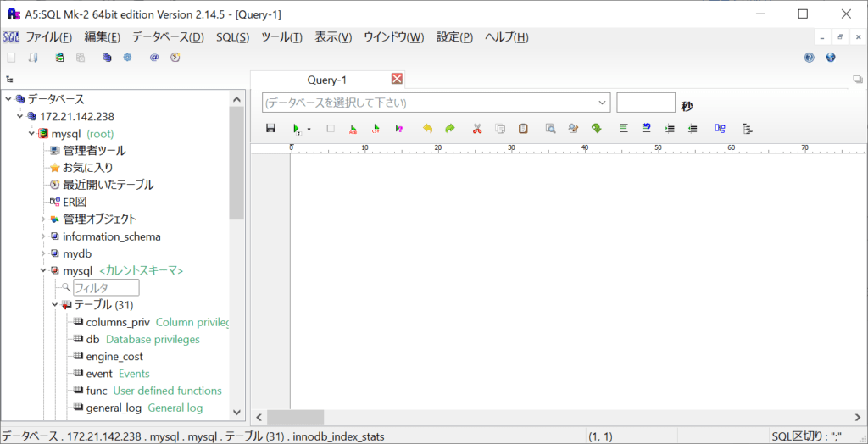Undo with the yellow arrow icon
This screenshot has width=868, height=444.
[427, 129]
